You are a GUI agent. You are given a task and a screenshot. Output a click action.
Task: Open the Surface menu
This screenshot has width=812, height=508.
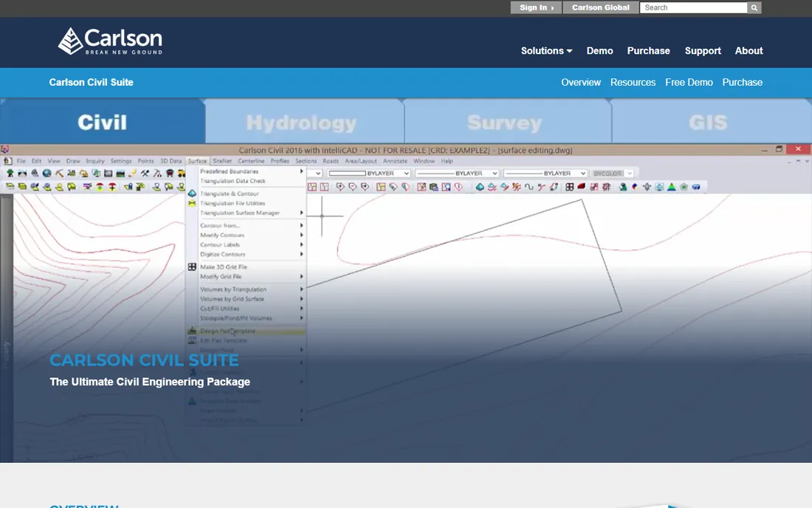click(197, 161)
